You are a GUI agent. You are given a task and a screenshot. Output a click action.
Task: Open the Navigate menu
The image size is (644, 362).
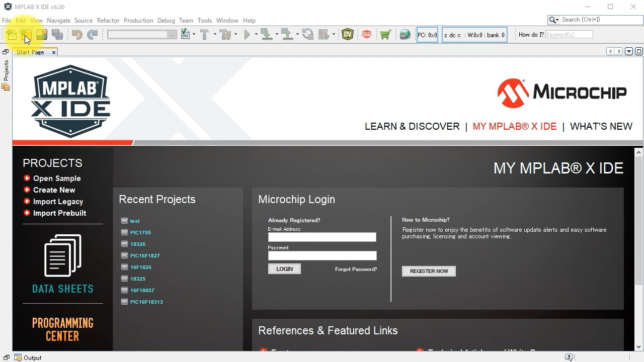(x=58, y=21)
